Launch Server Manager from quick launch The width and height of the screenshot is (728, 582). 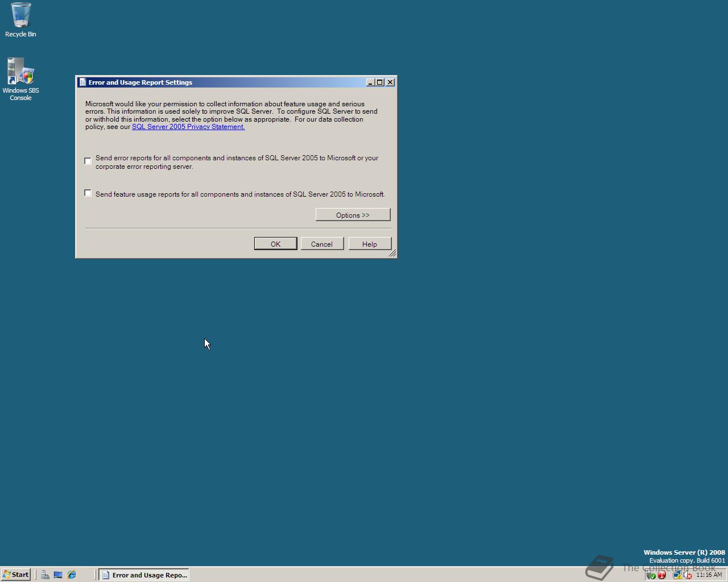(45, 575)
